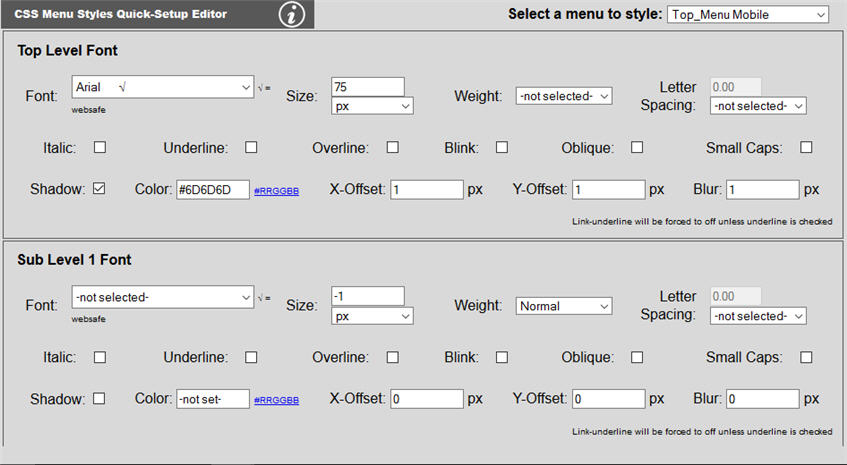This screenshot has width=847, height=465.
Task: Uncheck Top Level Shadow checkbox
Action: (x=99, y=188)
